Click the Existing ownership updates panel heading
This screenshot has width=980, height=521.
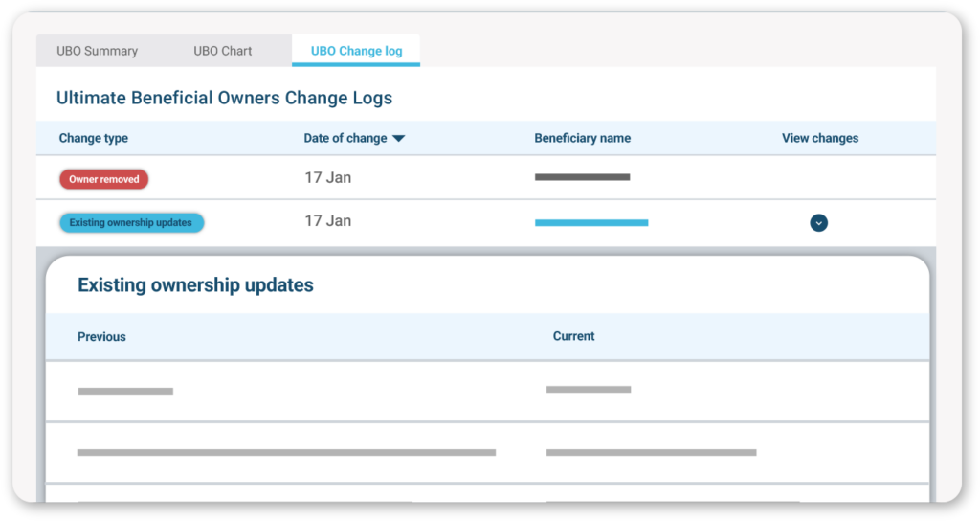click(195, 284)
